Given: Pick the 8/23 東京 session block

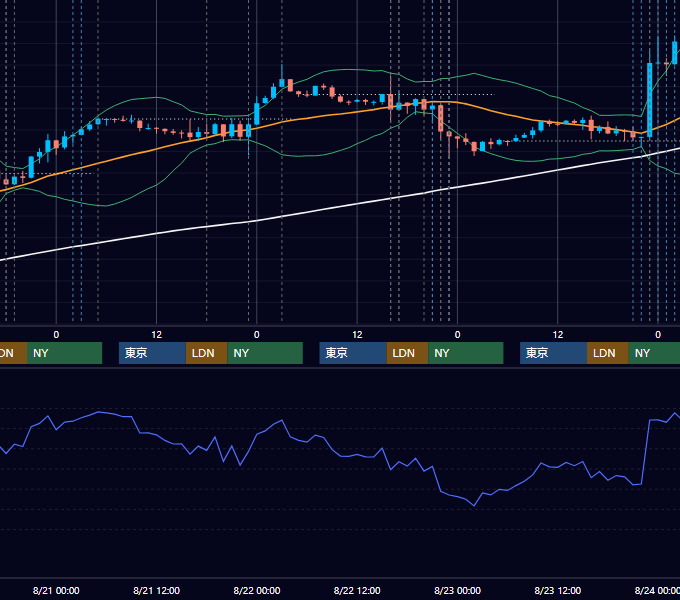Looking at the screenshot, I should 553,353.
